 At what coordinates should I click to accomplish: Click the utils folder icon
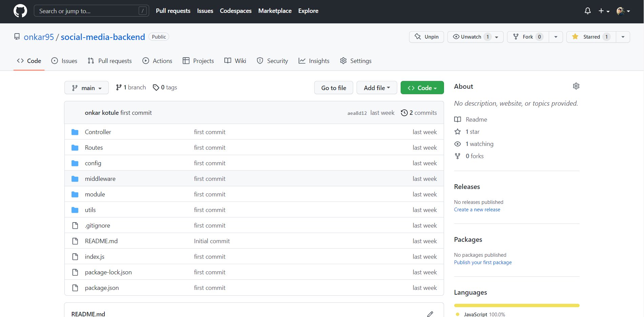(75, 210)
